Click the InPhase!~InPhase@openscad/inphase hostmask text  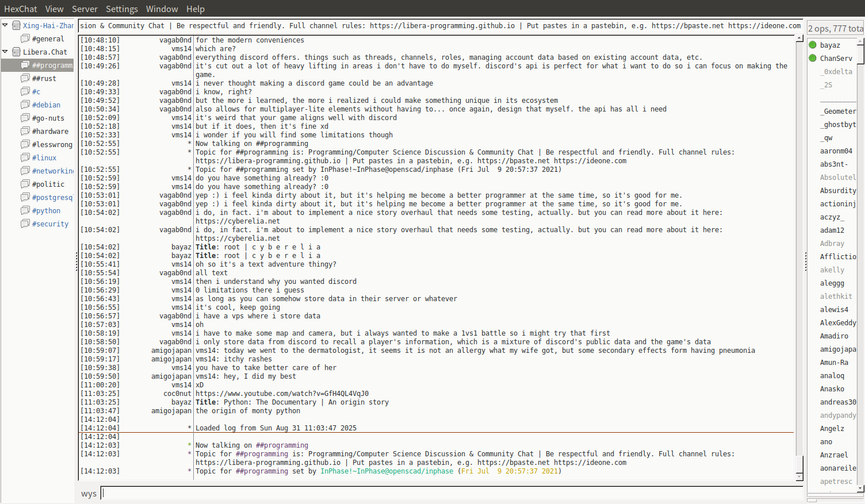coord(386,471)
